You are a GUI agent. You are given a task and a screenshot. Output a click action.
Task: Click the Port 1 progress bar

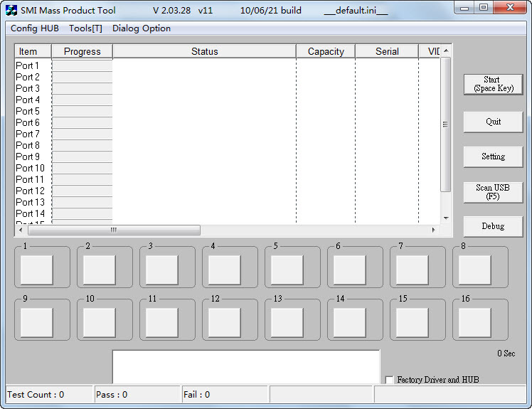click(x=83, y=65)
